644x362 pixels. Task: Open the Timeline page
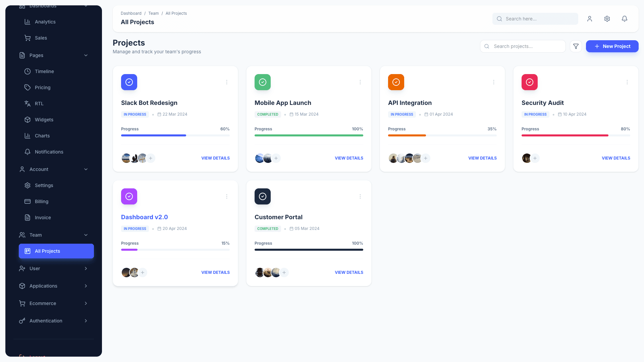pyautogui.click(x=44, y=71)
